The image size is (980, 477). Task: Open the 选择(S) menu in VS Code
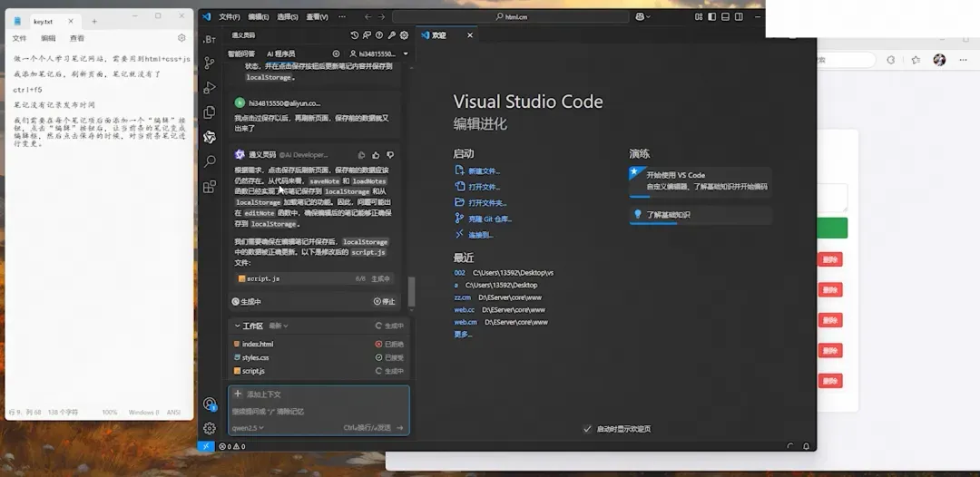pos(287,17)
